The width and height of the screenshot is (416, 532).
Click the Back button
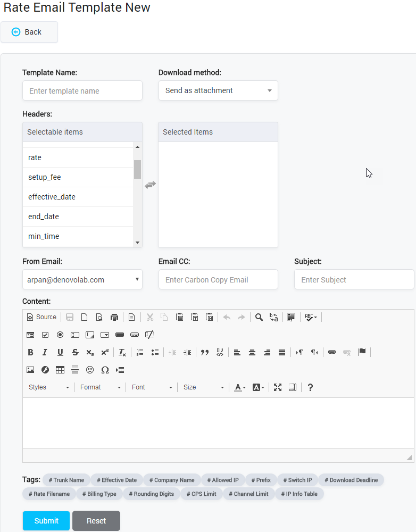coord(29,32)
